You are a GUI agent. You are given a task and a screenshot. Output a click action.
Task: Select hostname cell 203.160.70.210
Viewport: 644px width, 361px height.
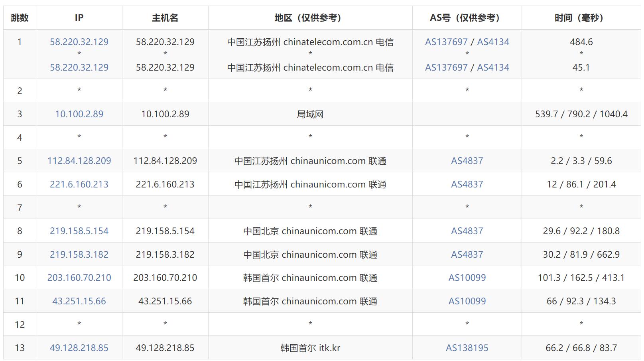(165, 278)
